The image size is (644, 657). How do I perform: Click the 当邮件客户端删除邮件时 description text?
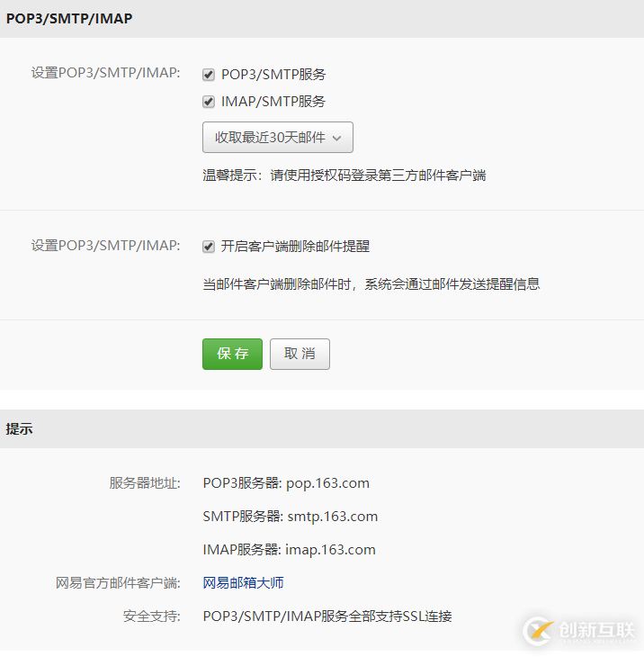(x=371, y=284)
